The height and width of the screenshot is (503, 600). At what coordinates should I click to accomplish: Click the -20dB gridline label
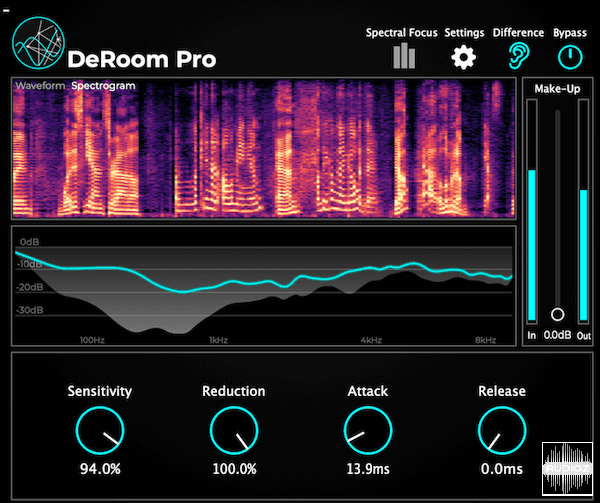29,287
